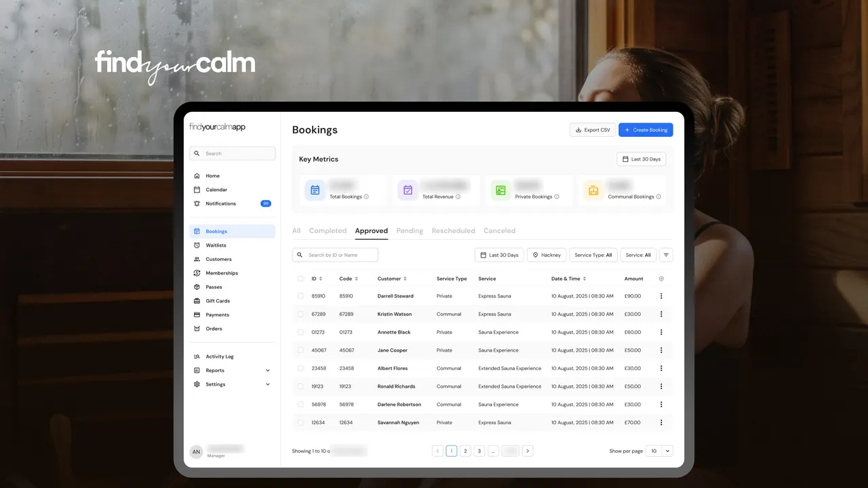Click the Orders basket icon
This screenshot has width=868, height=488.
click(197, 329)
